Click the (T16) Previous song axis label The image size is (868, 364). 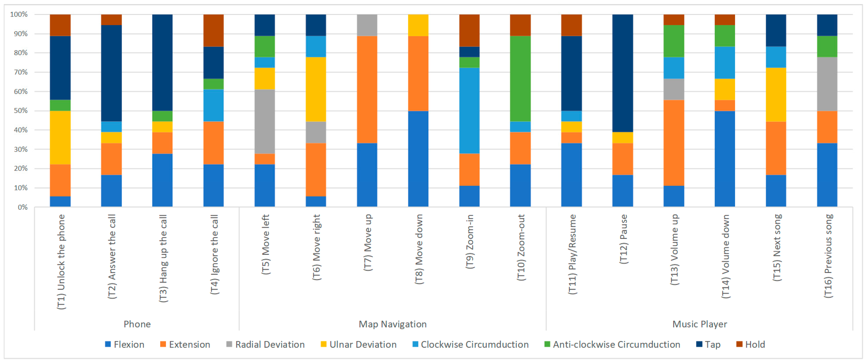pyautogui.click(x=828, y=256)
